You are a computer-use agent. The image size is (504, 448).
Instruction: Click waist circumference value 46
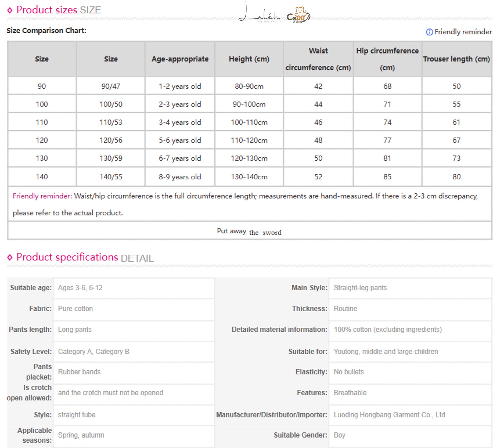(318, 122)
